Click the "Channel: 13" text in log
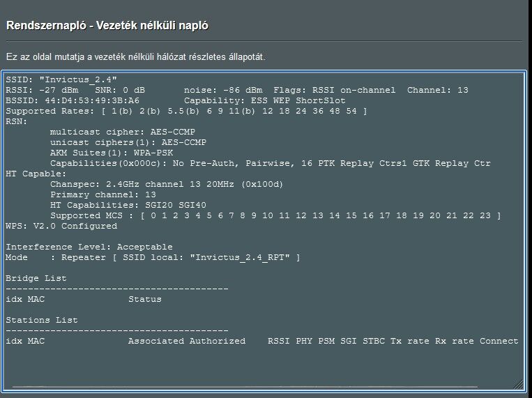The height and width of the screenshot is (398, 532). [x=437, y=90]
